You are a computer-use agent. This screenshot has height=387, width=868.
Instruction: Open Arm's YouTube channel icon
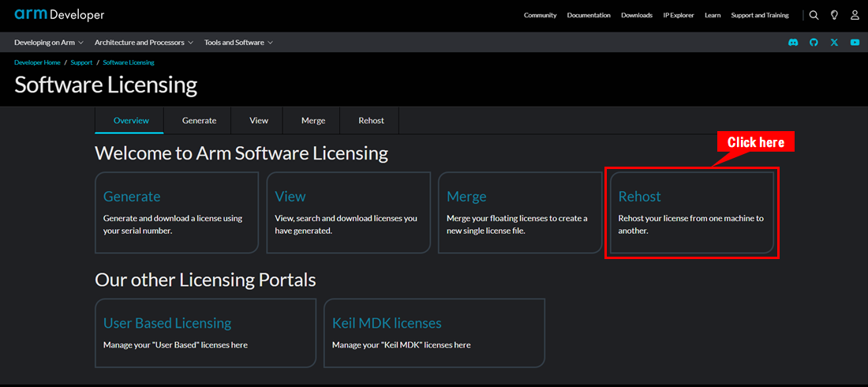855,43
